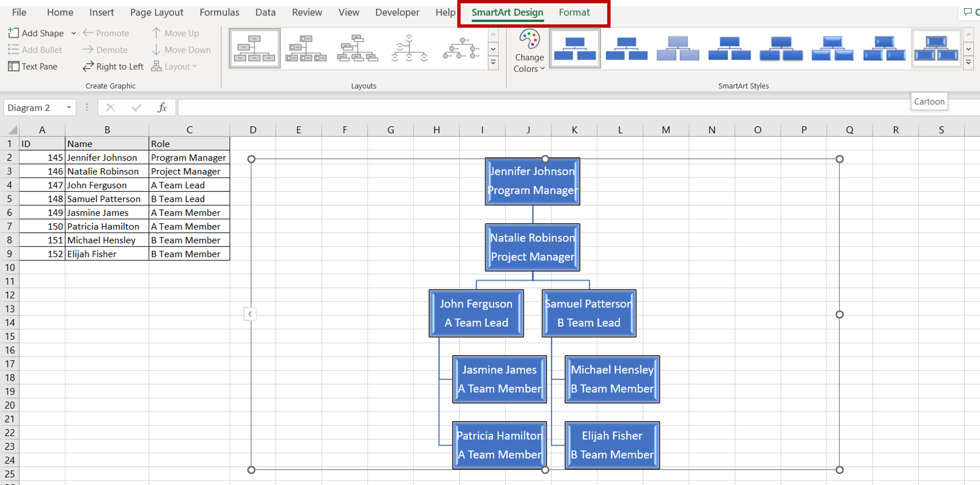
Task: Click Add Bullet in Create Graphic
Action: click(35, 50)
